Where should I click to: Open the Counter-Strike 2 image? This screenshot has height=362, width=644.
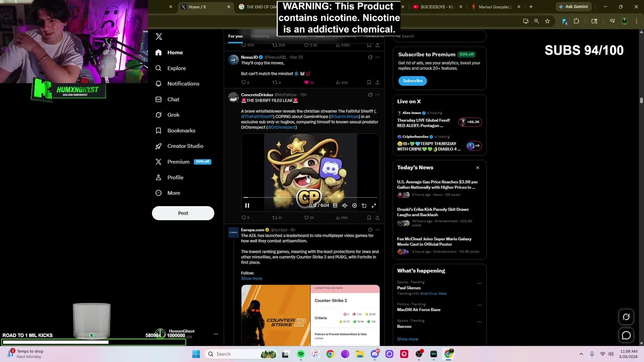pos(310,315)
